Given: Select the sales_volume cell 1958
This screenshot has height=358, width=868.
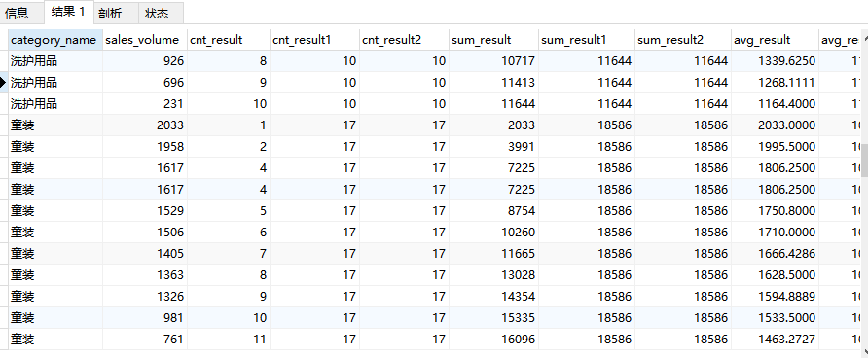Looking at the screenshot, I should [x=144, y=147].
